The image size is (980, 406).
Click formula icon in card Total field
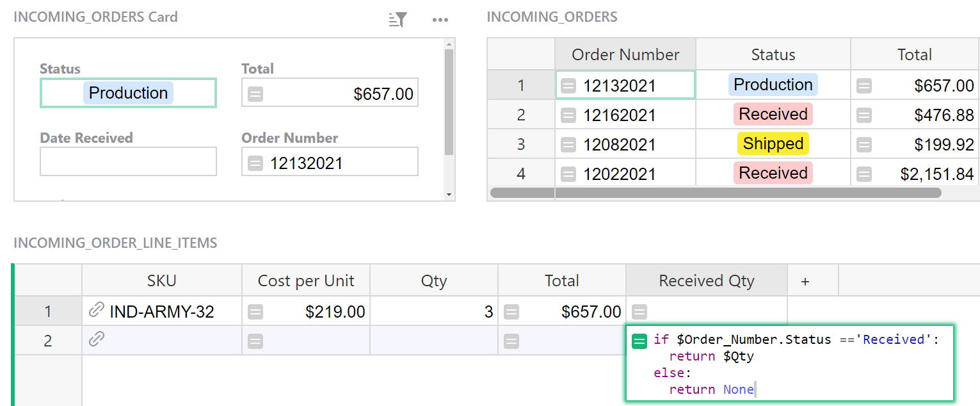(255, 94)
